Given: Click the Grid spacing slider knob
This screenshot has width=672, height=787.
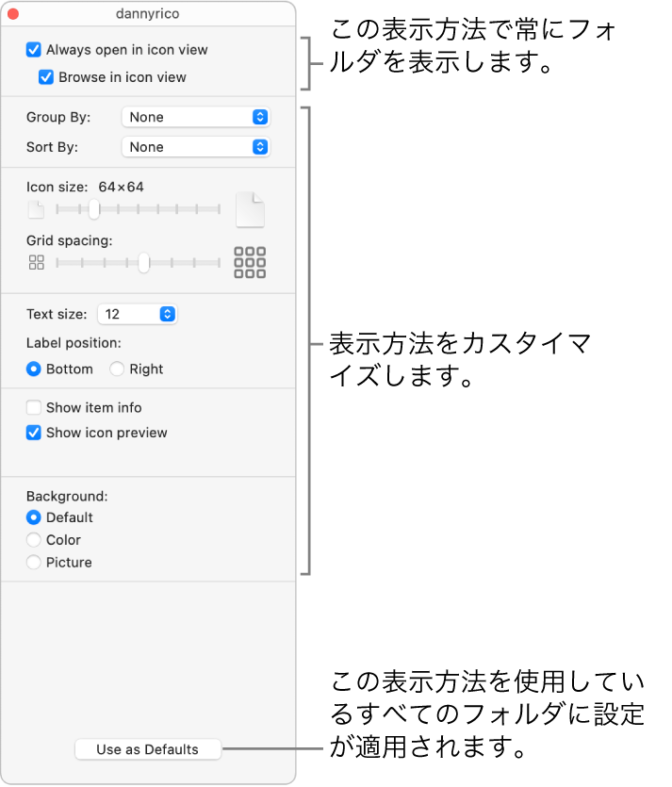Looking at the screenshot, I should click(144, 263).
